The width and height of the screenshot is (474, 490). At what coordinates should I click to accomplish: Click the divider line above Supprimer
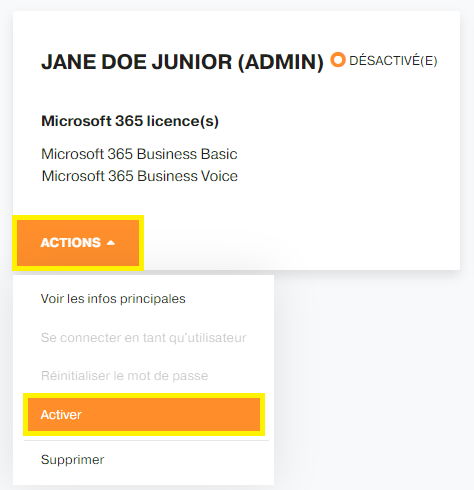pos(146,441)
